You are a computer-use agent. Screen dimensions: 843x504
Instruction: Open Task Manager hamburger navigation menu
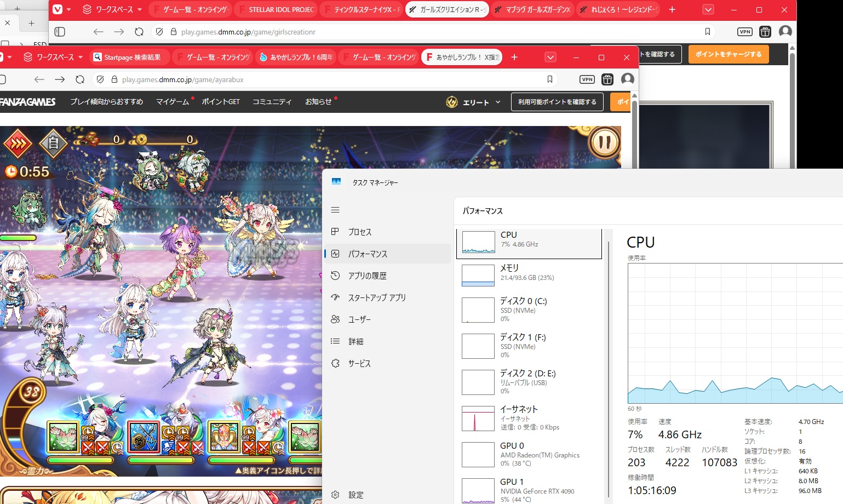coord(335,210)
